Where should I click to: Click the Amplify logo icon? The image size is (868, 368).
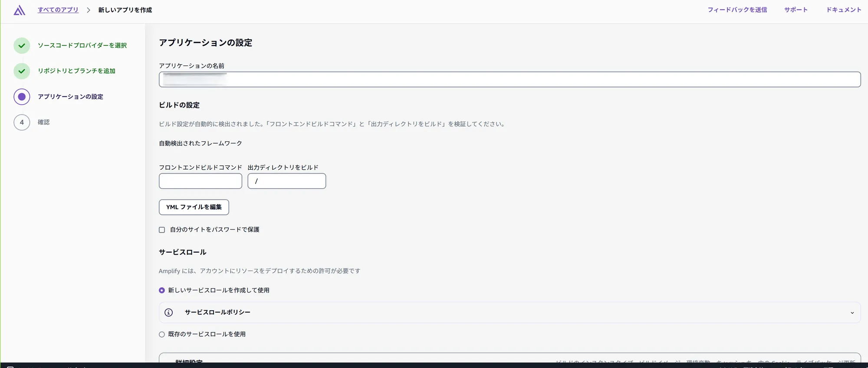coord(19,10)
